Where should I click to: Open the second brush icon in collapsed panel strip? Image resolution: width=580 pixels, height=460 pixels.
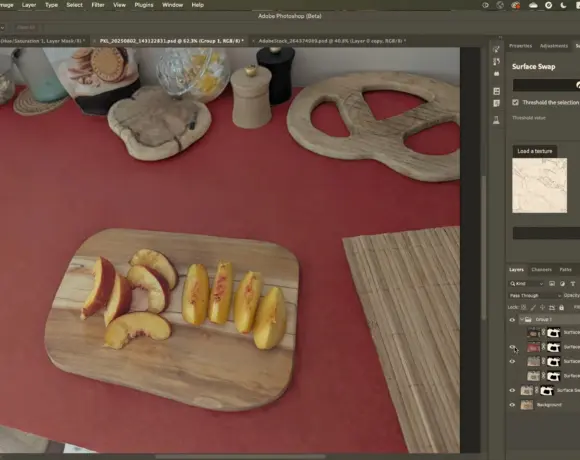pos(496,61)
